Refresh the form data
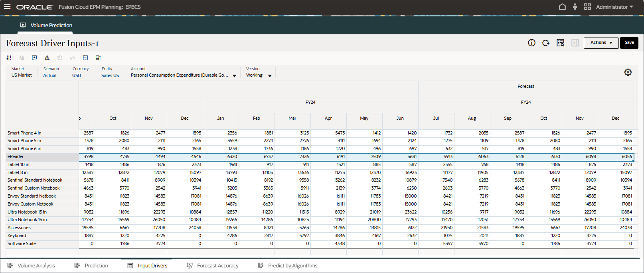This screenshot has width=644, height=273. point(546,43)
